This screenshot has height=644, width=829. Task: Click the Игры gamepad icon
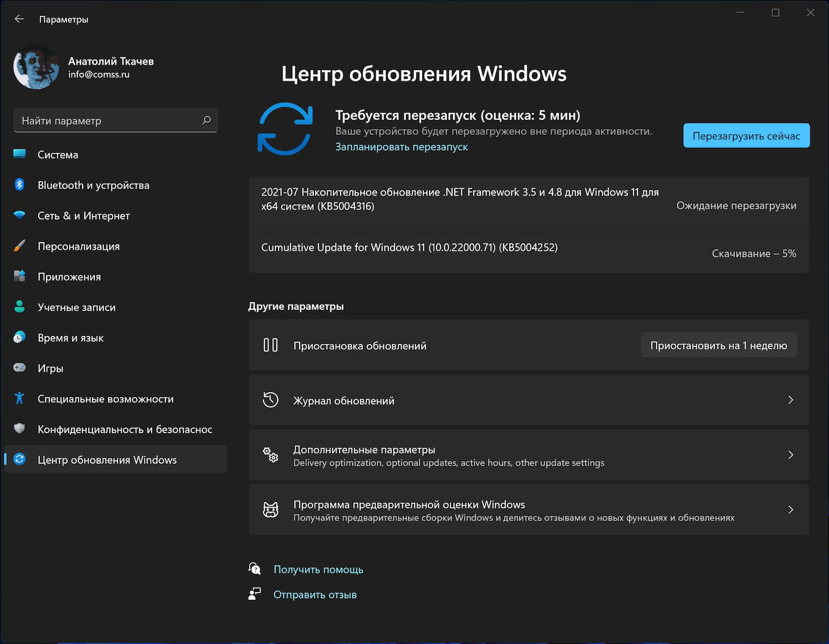click(x=20, y=368)
